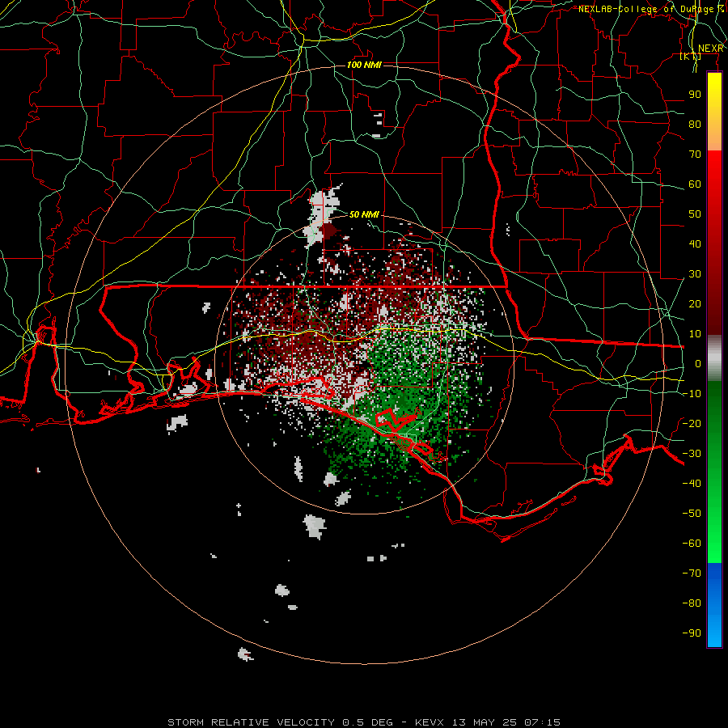This screenshot has width=728, height=728.
Task: Click the "50 NMI" range ring label
Action: tap(364, 214)
